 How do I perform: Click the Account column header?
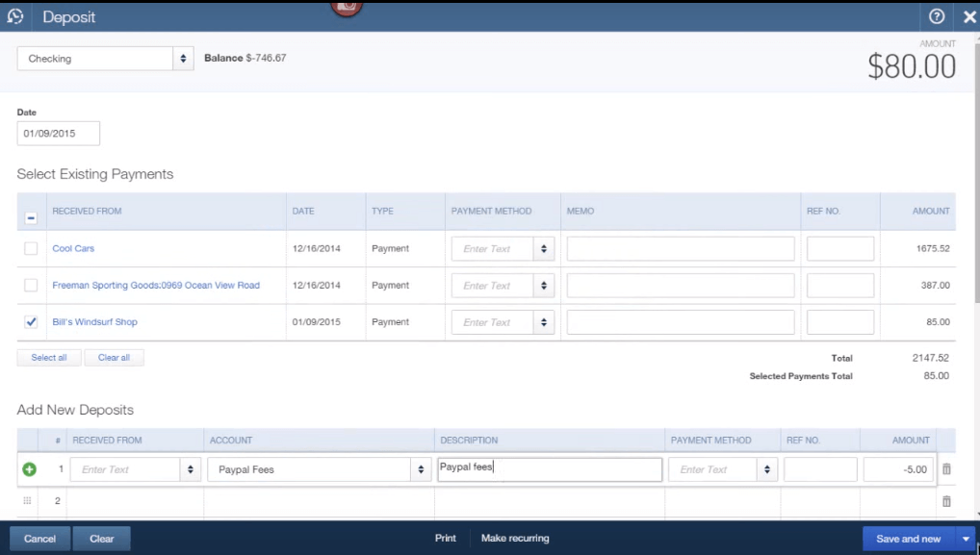(x=231, y=441)
